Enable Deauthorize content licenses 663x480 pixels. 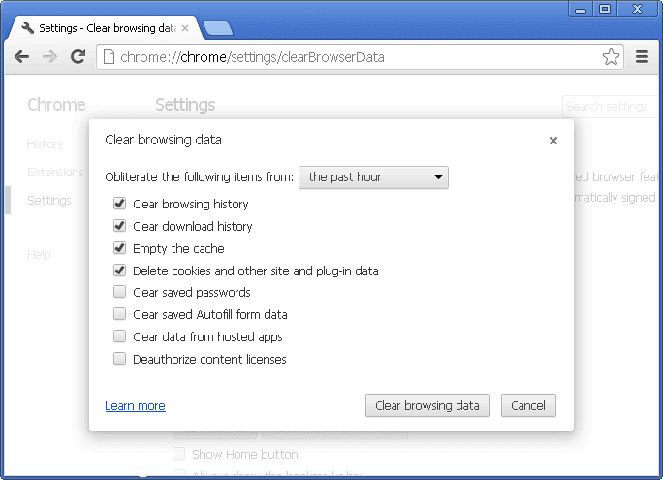120,359
